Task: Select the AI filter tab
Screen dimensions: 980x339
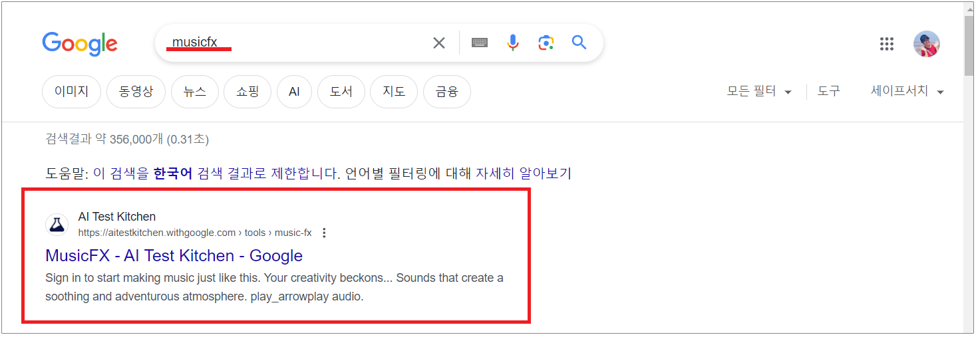Action: (294, 92)
